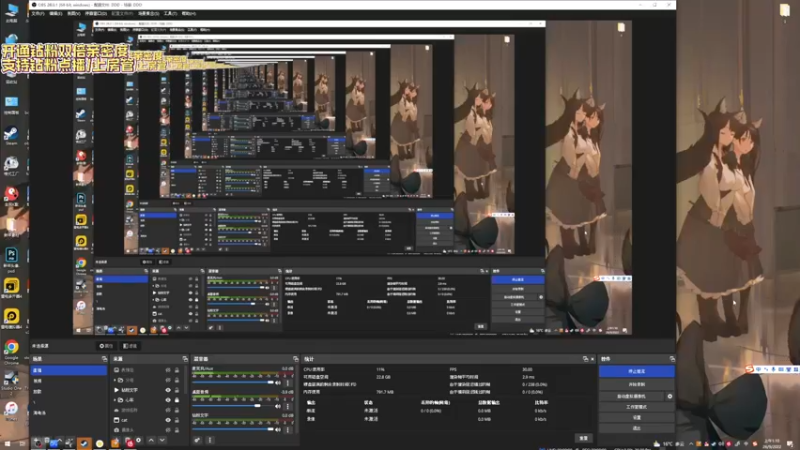The image size is (800, 450).
Task: Open file icon on the desktop's upper right corner
Action: (785, 11)
